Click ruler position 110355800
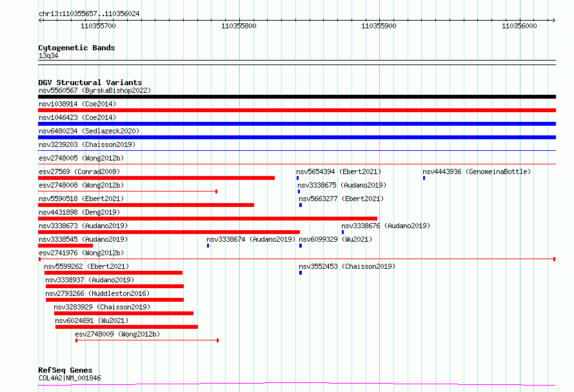The image size is (574, 392). point(239,26)
